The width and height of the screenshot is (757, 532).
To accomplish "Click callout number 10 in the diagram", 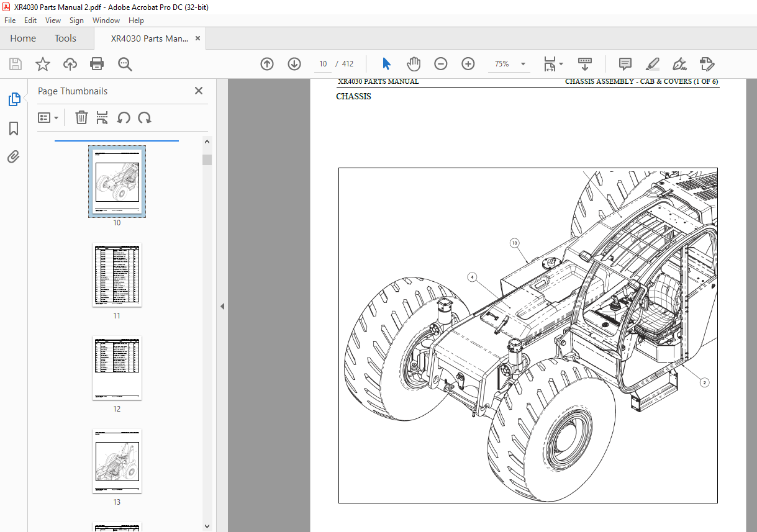I will (514, 243).
